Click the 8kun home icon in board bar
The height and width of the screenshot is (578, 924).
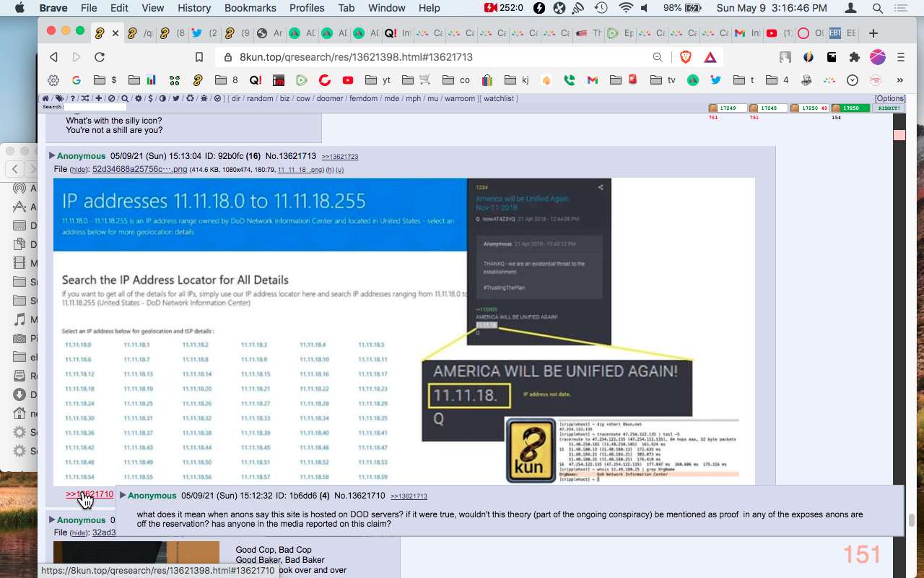point(45,98)
